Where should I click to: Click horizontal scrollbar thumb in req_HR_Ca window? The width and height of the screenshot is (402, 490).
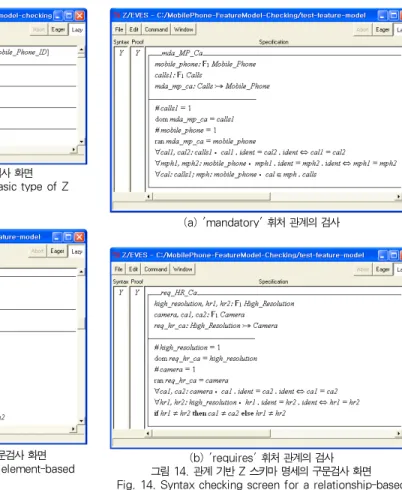(x=211, y=433)
